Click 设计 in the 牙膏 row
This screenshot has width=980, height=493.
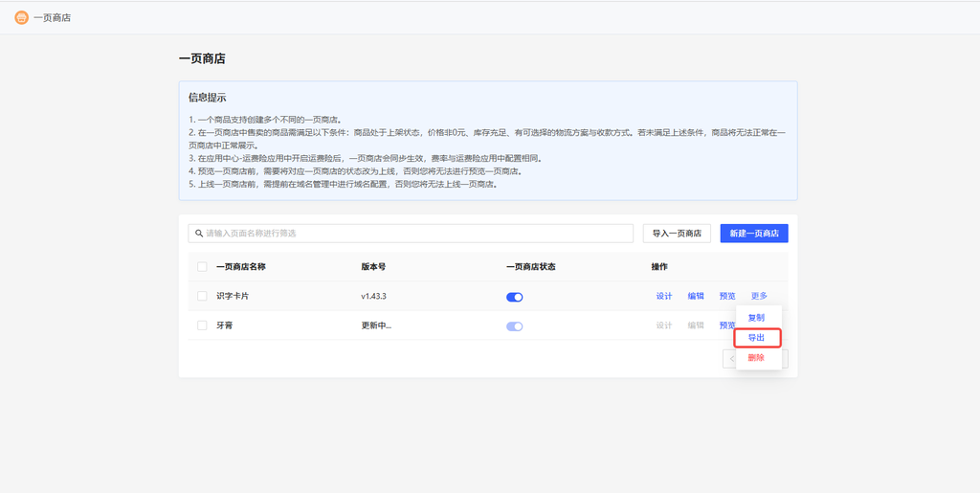[x=664, y=325]
